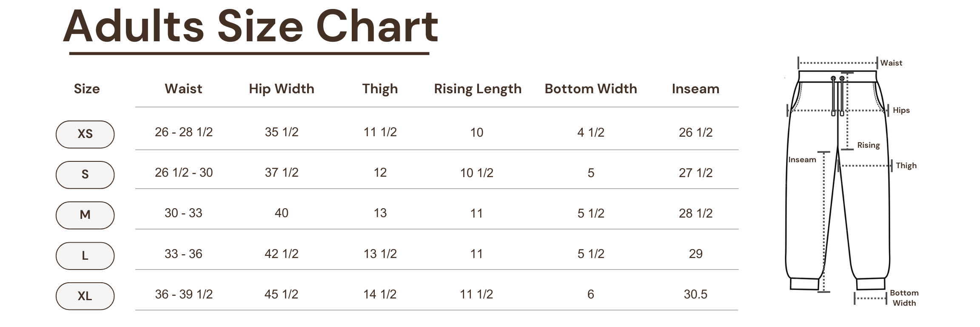Select the XL size pill
Image resolution: width=980 pixels, height=327 pixels.
(x=85, y=296)
